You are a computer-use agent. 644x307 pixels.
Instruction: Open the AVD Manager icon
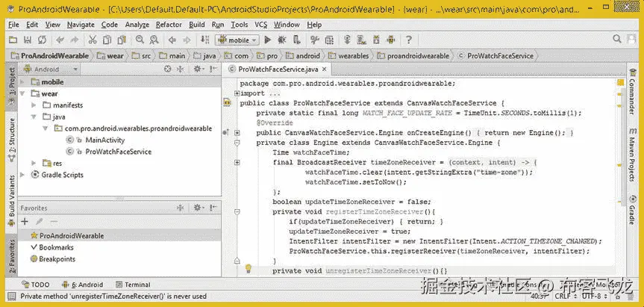tap(362, 40)
